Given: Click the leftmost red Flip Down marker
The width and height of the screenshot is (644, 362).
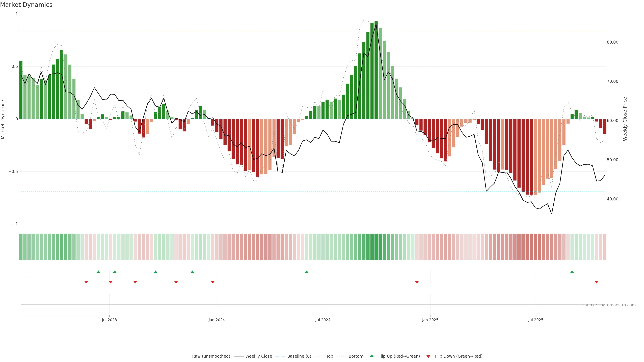Looking at the screenshot, I should 86,282.
